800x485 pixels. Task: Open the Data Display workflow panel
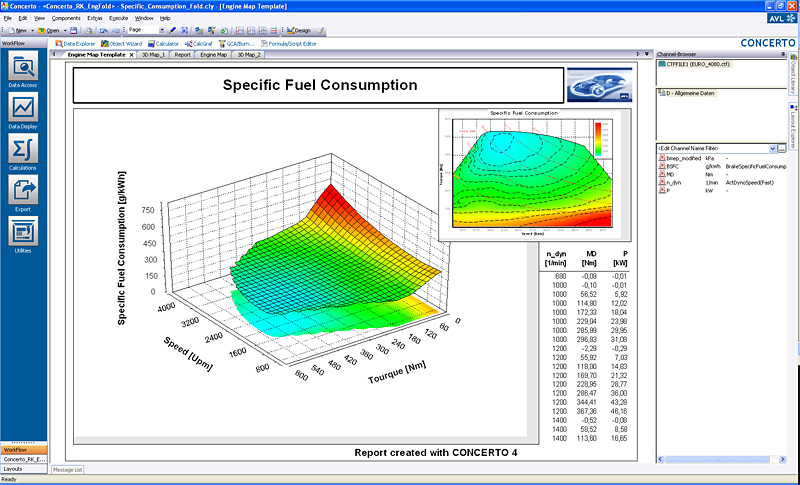click(22, 111)
